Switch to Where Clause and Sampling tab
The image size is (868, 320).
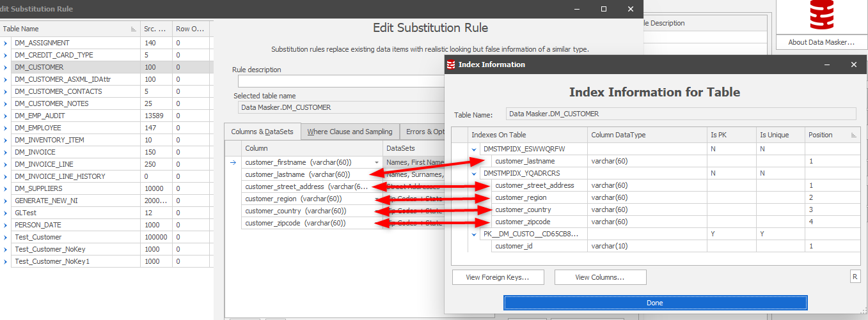coord(349,132)
